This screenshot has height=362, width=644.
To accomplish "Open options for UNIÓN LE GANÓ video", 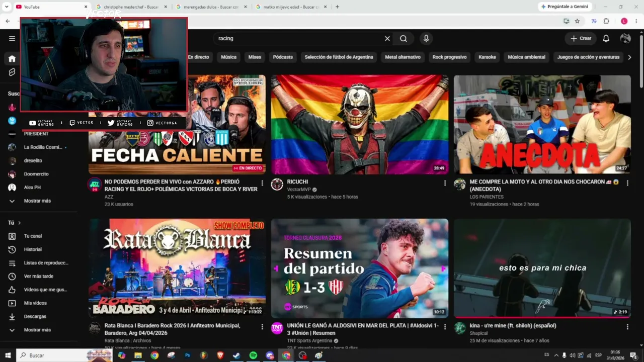I will point(445,327).
